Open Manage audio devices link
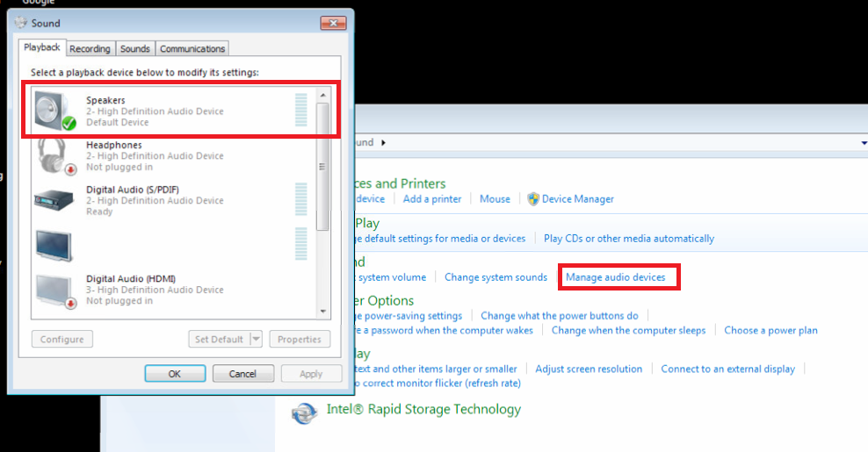 (x=615, y=277)
